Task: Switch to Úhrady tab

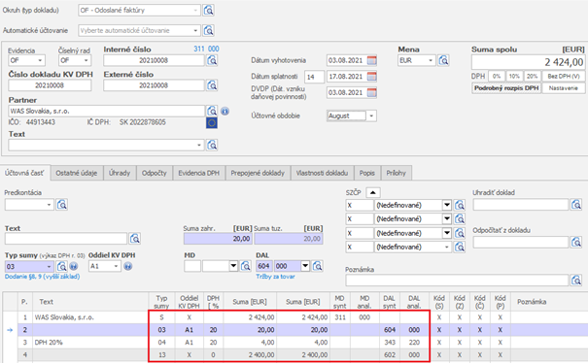Action: [120, 173]
